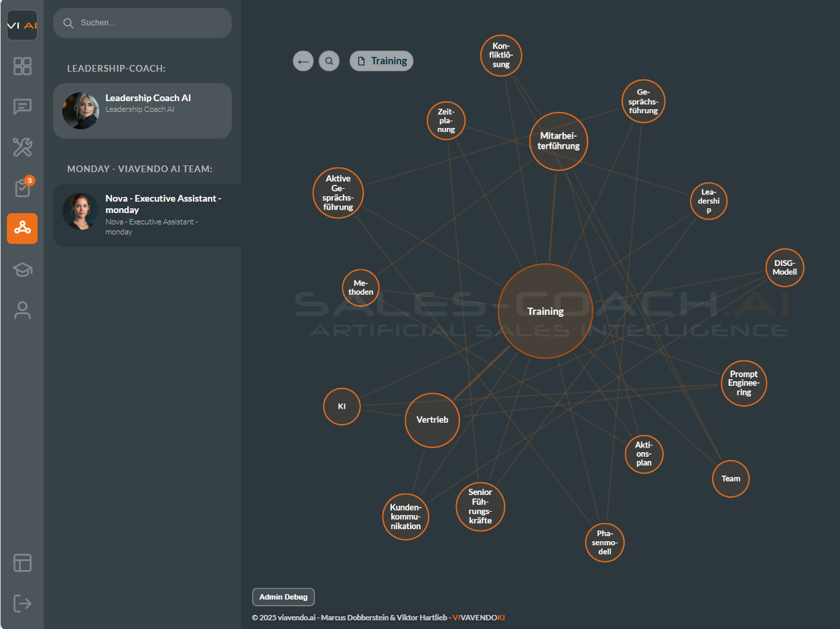Click the logout icon
The image size is (840, 629).
(x=22, y=604)
